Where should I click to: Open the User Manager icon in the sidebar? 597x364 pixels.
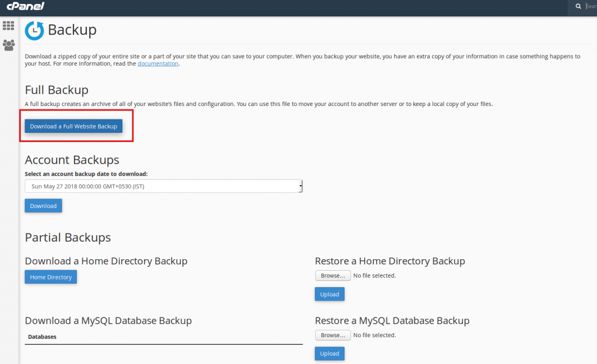(8, 45)
